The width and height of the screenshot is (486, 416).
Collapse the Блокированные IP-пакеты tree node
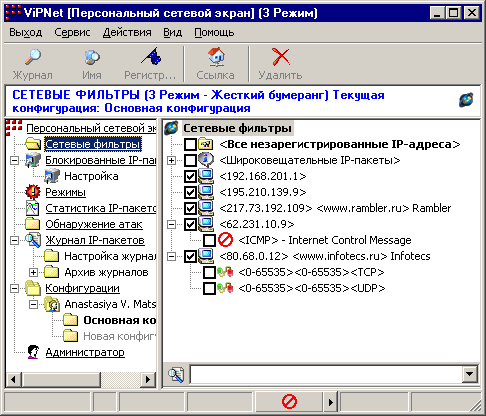[14, 160]
